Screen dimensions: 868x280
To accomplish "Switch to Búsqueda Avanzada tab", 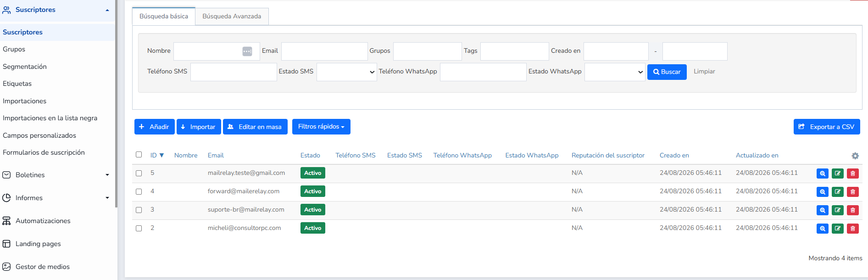I will [x=232, y=17].
